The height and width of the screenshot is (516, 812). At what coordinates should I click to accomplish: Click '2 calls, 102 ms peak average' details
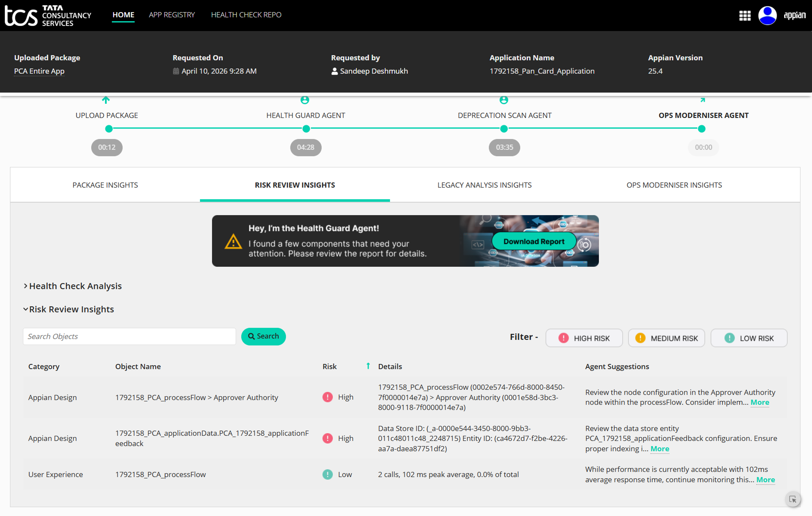(448, 475)
